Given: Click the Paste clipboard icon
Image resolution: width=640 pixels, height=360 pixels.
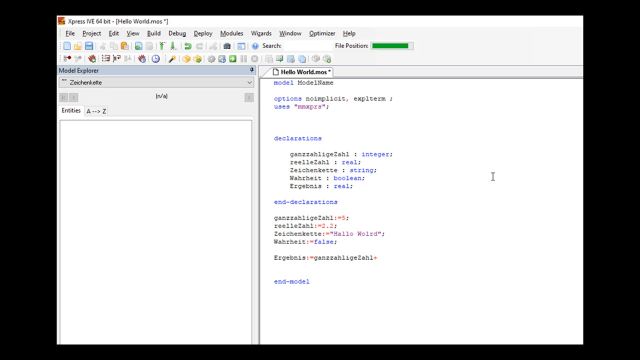Looking at the screenshot, I should (x=125, y=46).
